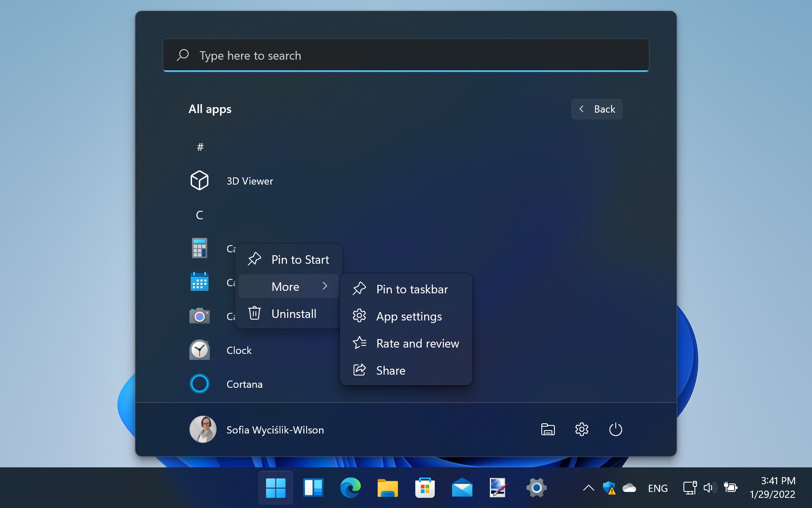Click the Camera app icon
This screenshot has width=812, height=508.
(x=198, y=316)
